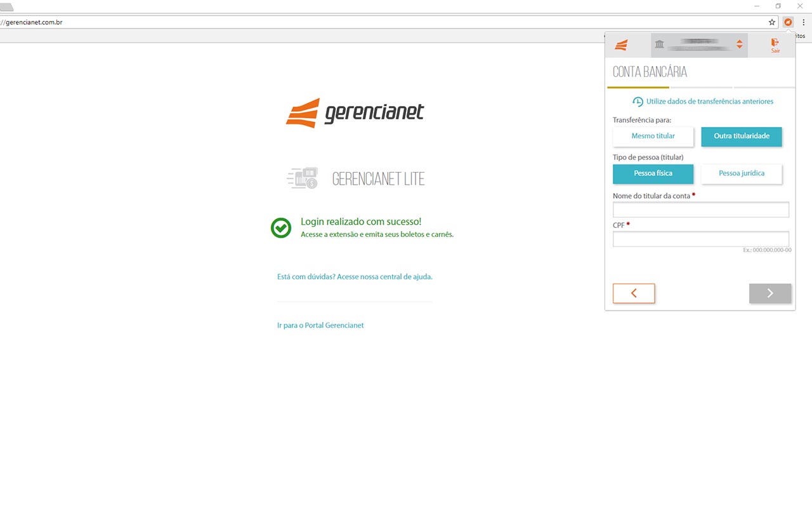Close the browser window

(x=800, y=6)
